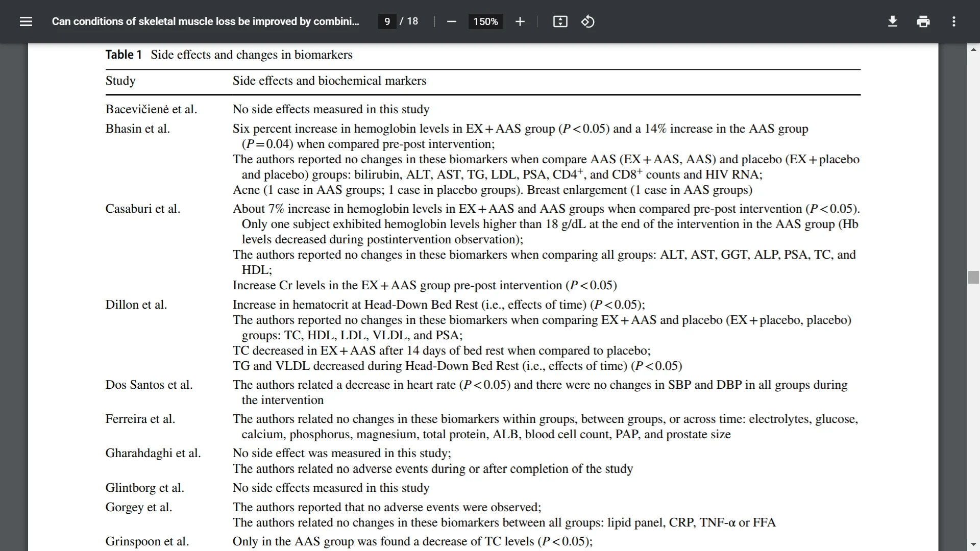Click the 'Ferreira et al.' study name

coord(140,419)
